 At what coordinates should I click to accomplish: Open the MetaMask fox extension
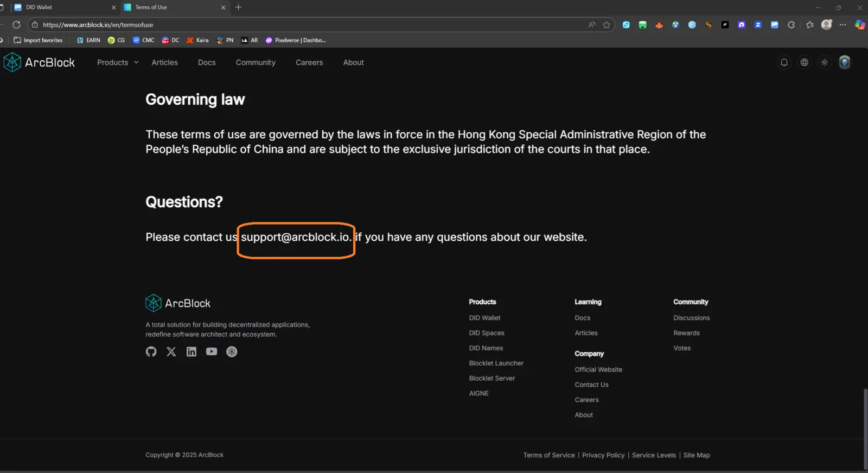(x=659, y=24)
